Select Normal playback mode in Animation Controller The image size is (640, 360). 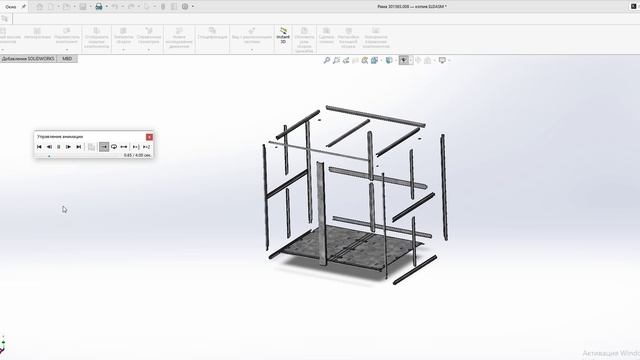coord(104,147)
